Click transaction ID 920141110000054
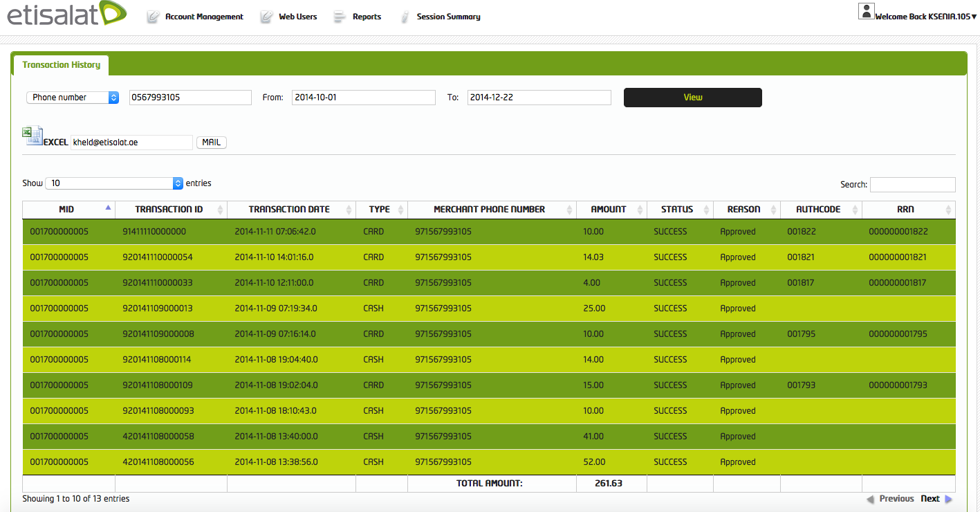 click(x=158, y=257)
